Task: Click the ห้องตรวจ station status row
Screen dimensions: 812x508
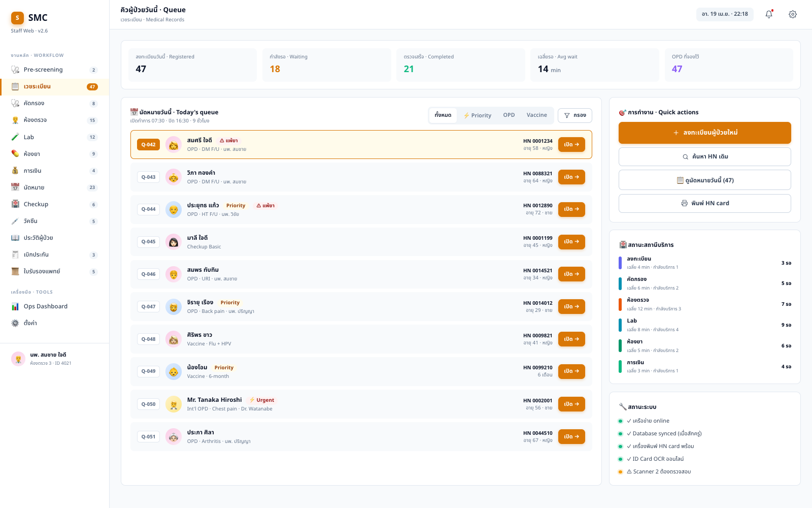Action: coord(705,304)
